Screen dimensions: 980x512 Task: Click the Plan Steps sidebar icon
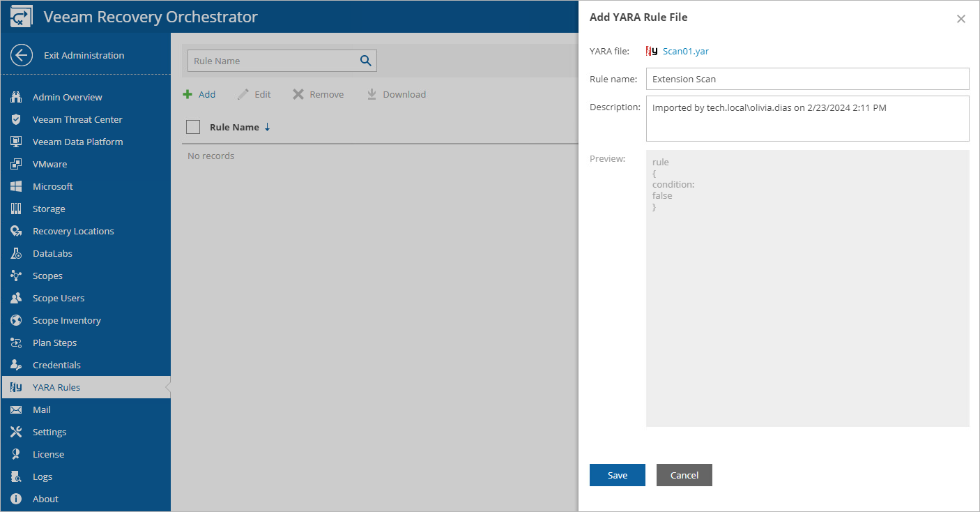(x=17, y=342)
